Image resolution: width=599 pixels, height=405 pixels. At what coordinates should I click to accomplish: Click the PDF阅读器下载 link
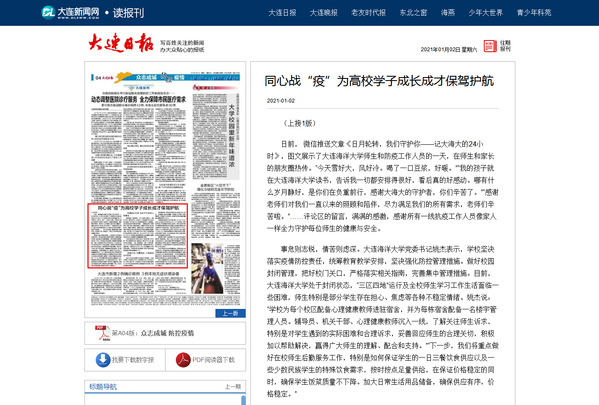214,360
